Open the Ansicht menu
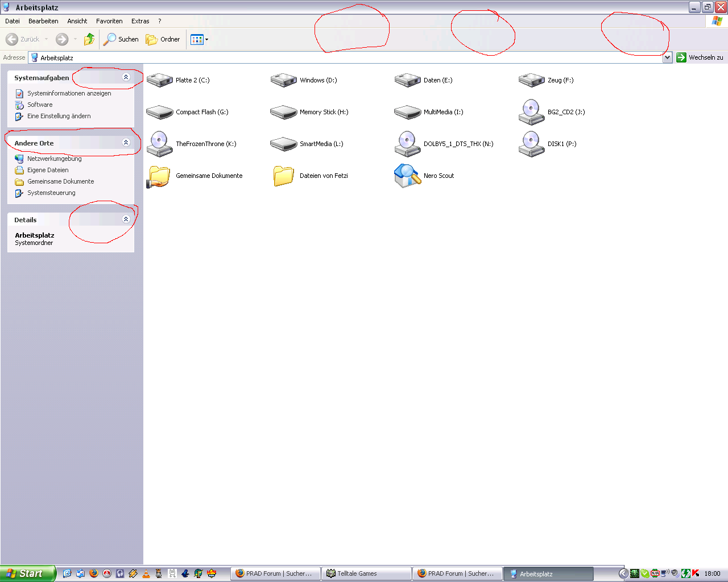 click(77, 21)
